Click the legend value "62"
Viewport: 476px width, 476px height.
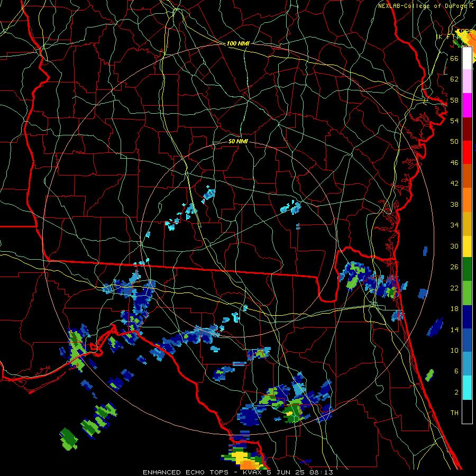[454, 79]
